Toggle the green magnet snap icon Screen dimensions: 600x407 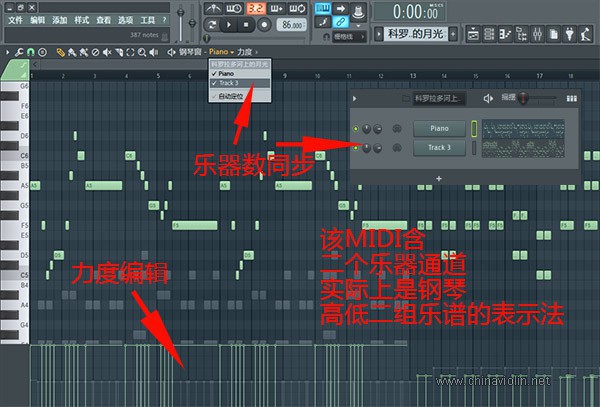pyautogui.click(x=31, y=52)
